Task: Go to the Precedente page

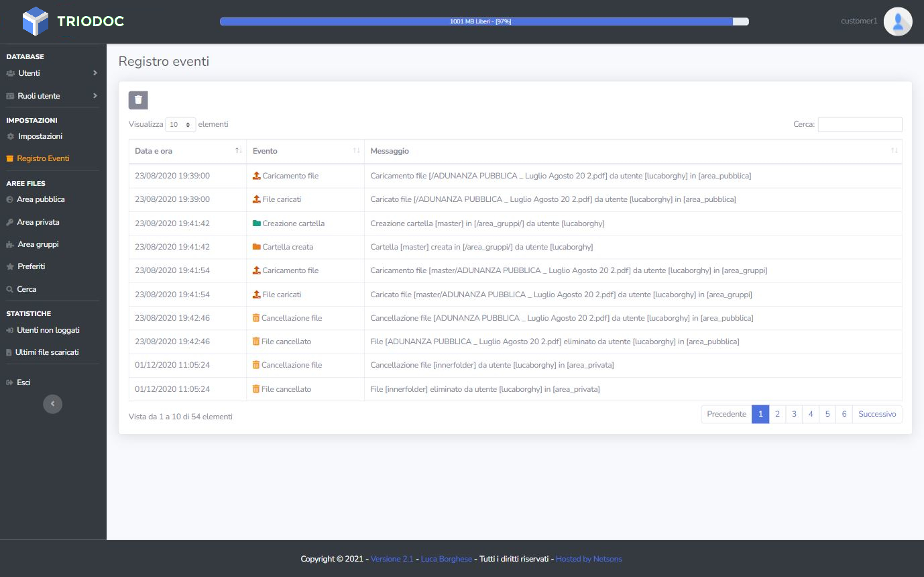Action: [x=726, y=414]
